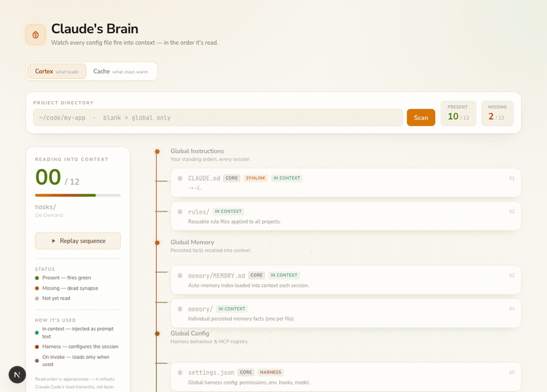Image resolution: width=547 pixels, height=392 pixels.
Task: Click the 01 index on CLAUDE.md card
Action: tap(512, 178)
